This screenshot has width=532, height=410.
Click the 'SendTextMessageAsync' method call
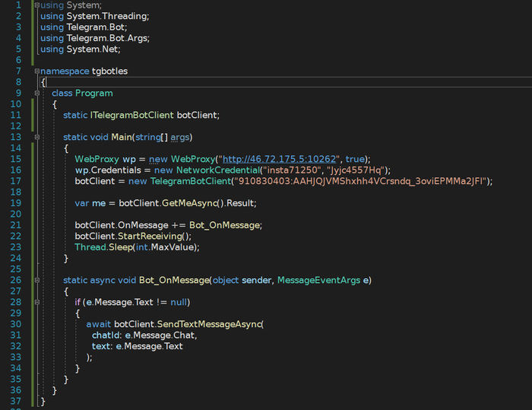[x=209, y=324]
